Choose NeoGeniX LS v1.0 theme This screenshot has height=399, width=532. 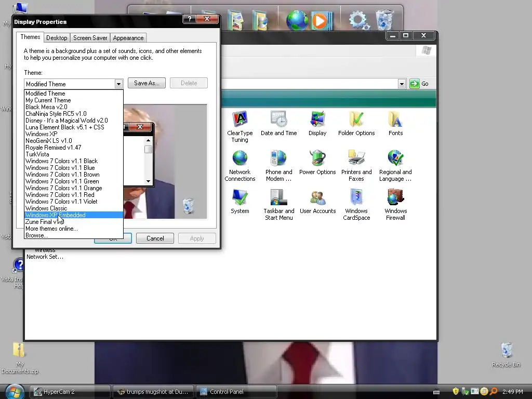pyautogui.click(x=74, y=141)
